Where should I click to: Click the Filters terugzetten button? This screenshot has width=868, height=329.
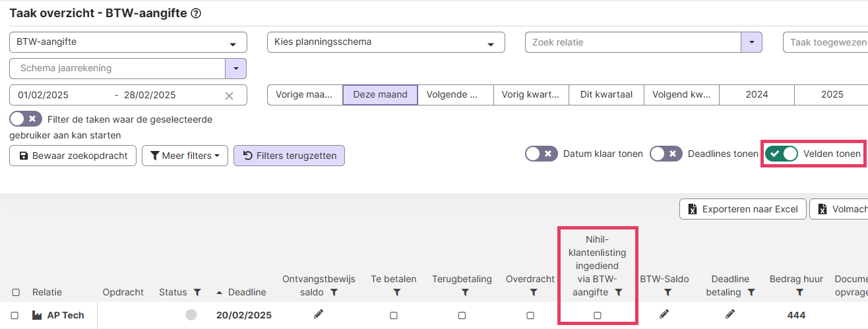pos(289,156)
